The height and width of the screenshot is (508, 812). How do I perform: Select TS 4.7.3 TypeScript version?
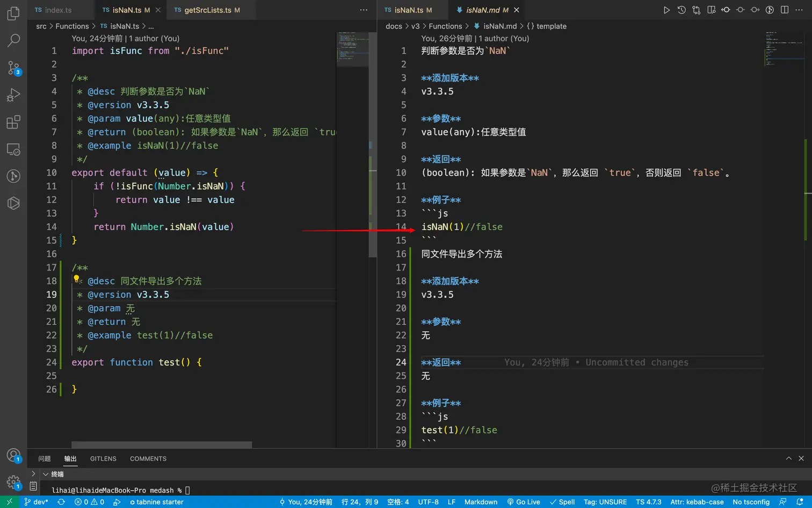coord(649,502)
